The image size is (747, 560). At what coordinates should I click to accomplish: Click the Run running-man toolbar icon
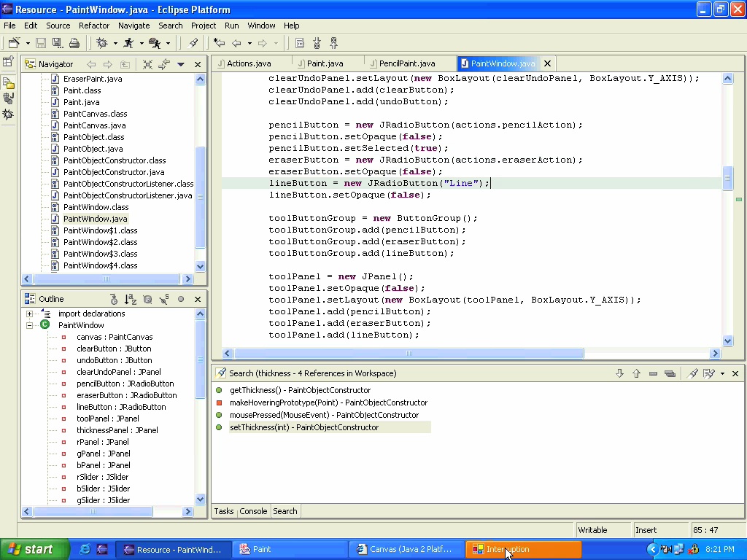pyautogui.click(x=128, y=44)
